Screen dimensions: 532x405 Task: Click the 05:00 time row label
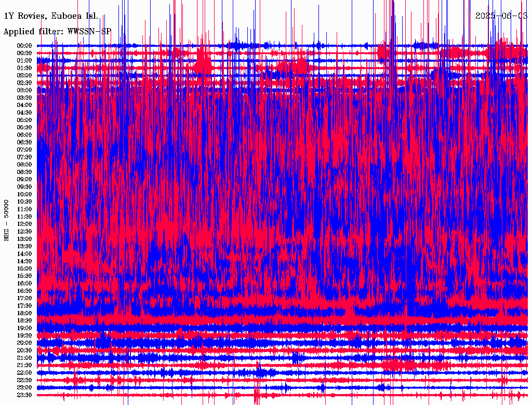pyautogui.click(x=24, y=120)
